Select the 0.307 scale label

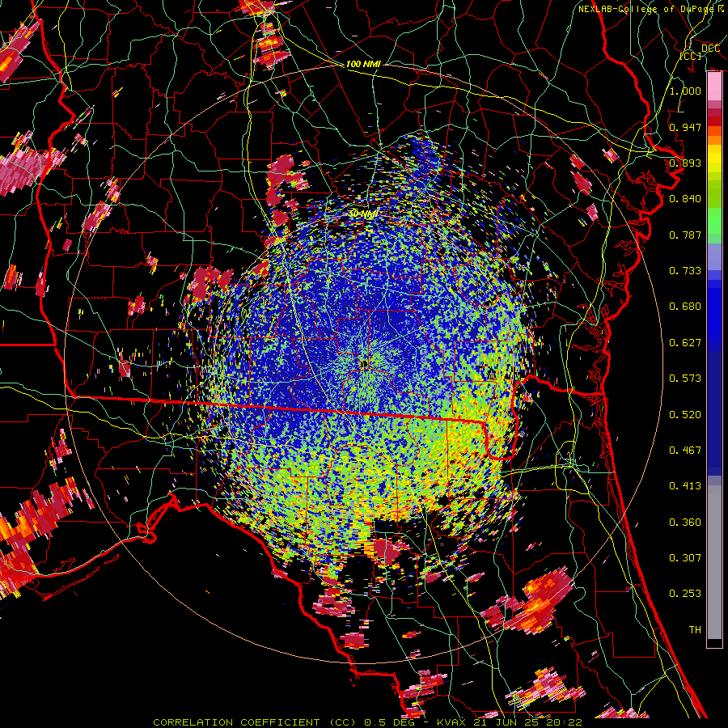click(685, 558)
